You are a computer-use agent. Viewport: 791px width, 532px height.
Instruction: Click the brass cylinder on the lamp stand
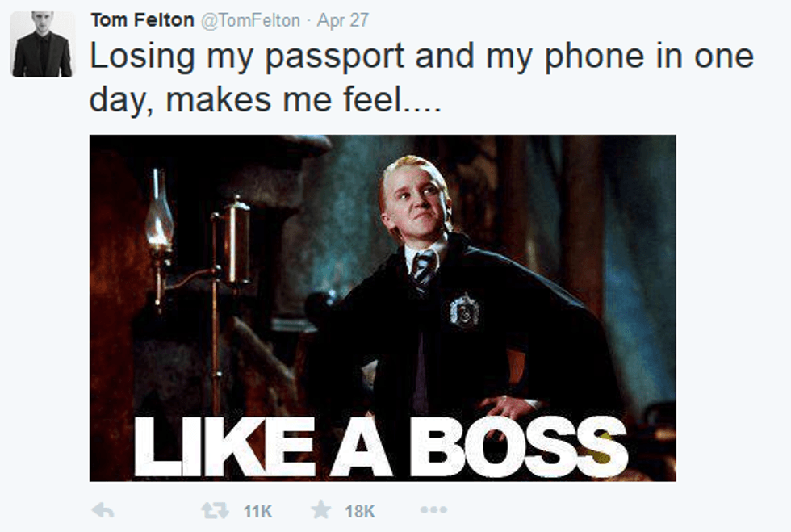point(236,242)
